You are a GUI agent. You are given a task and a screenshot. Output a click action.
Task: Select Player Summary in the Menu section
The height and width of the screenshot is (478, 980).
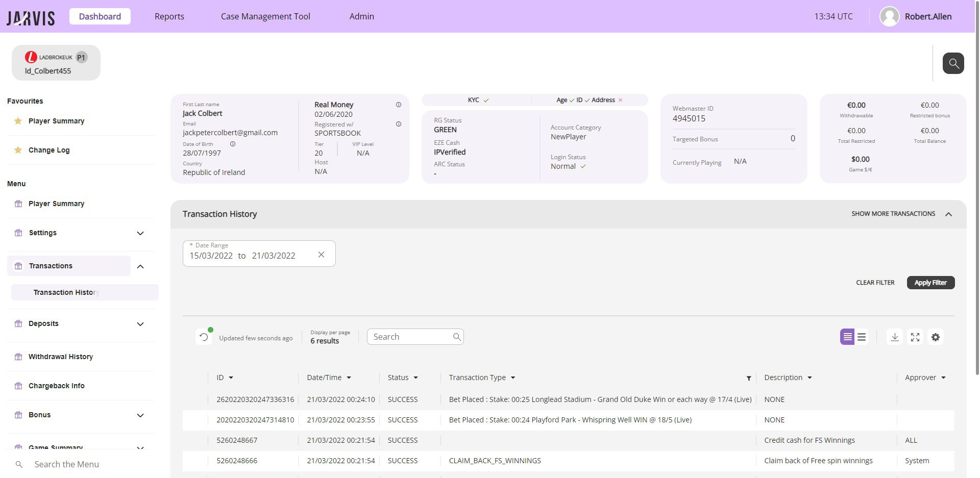coord(56,204)
